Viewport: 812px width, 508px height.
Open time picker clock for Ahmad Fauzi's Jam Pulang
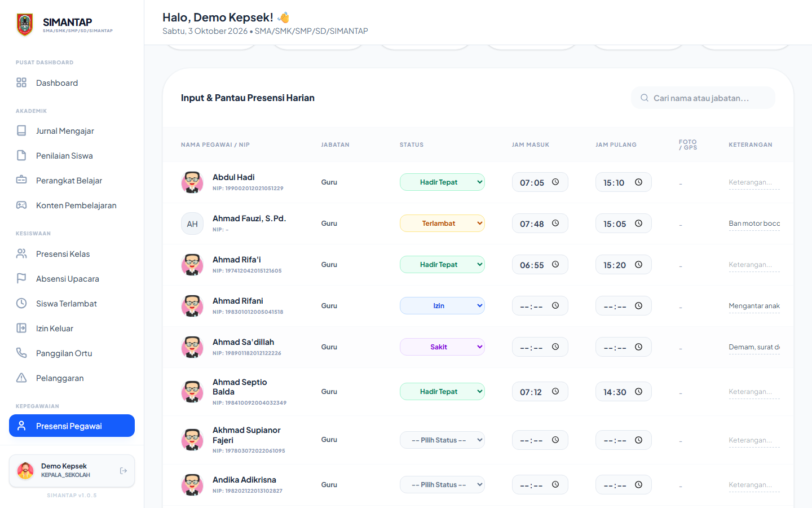click(x=639, y=223)
